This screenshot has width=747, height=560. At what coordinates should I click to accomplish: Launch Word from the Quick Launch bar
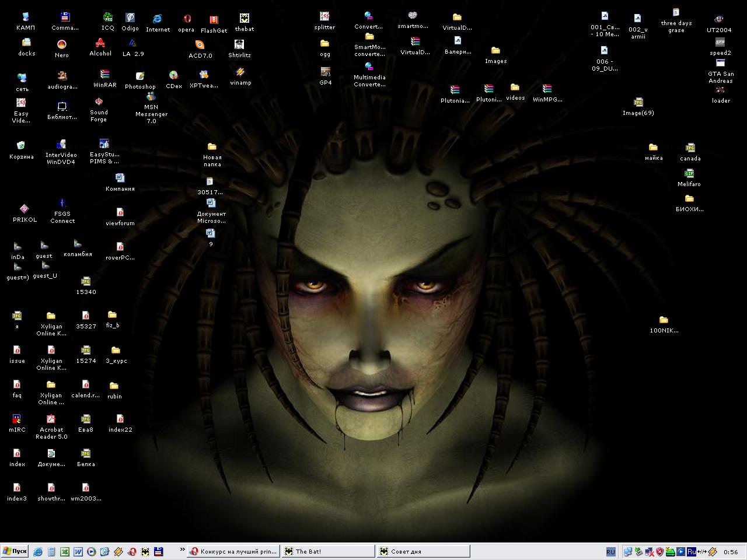pos(78,551)
